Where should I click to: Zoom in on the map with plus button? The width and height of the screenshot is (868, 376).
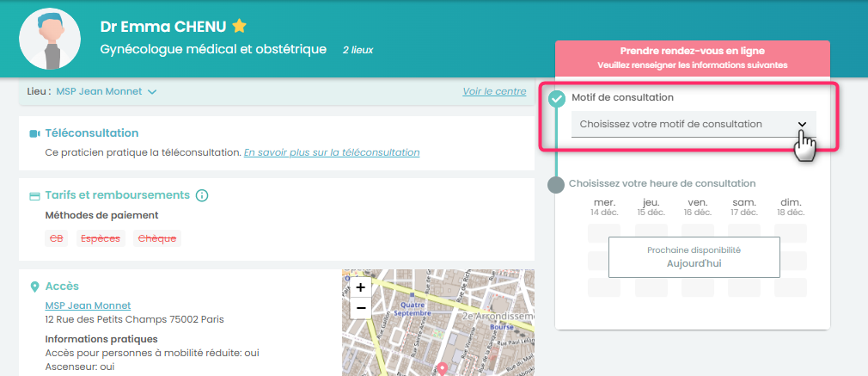pyautogui.click(x=360, y=287)
